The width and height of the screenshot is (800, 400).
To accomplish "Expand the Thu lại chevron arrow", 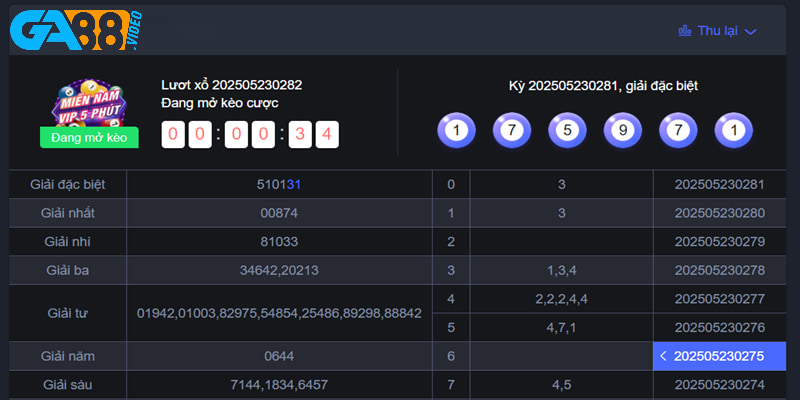I will (x=751, y=31).
